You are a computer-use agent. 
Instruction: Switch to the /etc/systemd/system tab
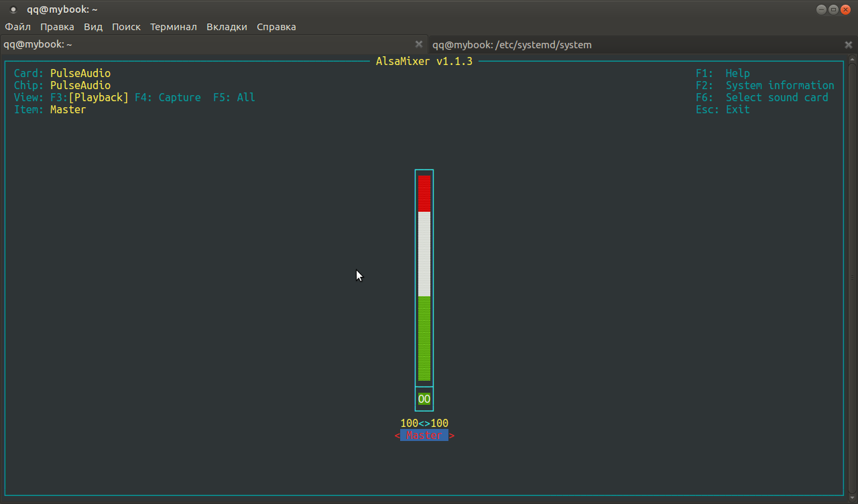point(512,45)
